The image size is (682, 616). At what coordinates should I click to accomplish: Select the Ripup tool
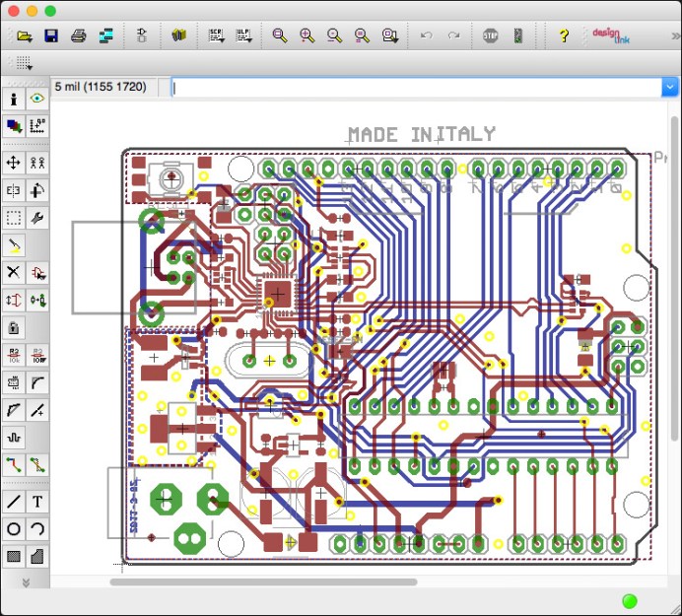(x=37, y=463)
